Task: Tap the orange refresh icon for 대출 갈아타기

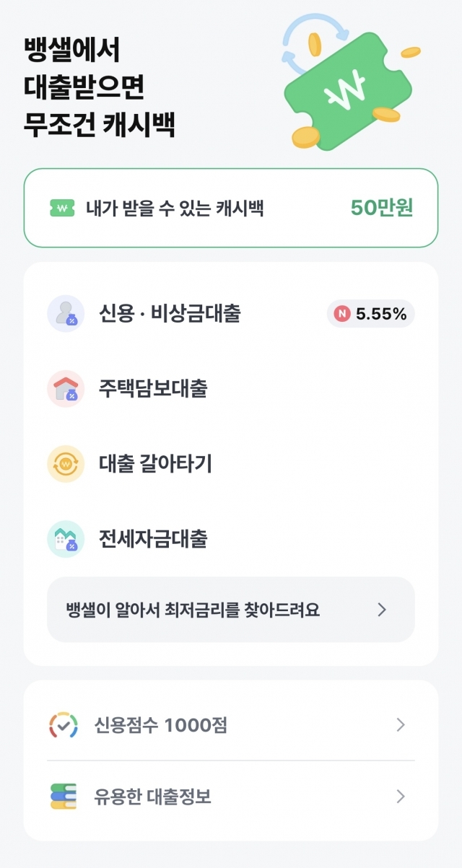Action: click(66, 464)
